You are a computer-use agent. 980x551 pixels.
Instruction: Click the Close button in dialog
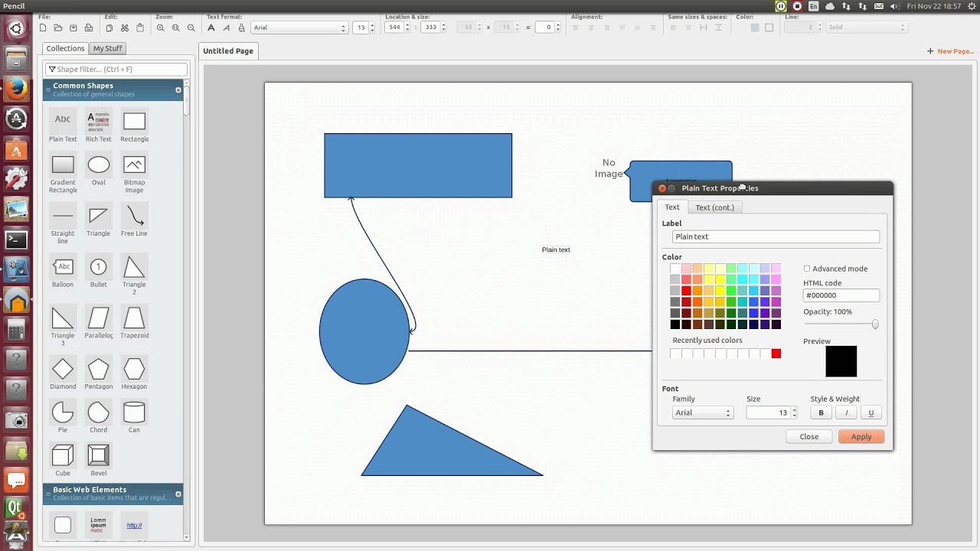coord(809,437)
